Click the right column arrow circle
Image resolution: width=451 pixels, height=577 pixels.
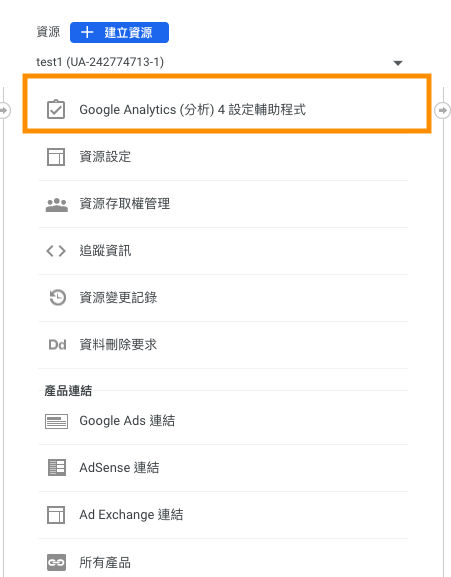(442, 110)
